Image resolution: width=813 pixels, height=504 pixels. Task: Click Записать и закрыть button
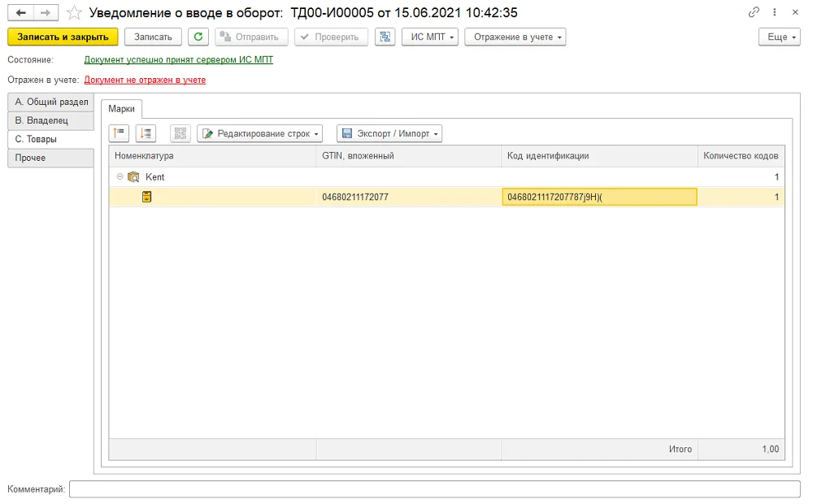[63, 37]
